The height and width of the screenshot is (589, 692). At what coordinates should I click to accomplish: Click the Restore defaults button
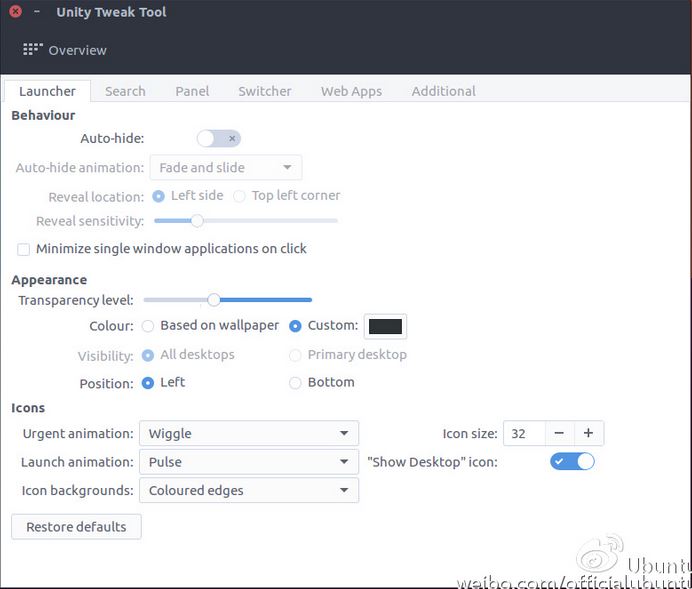point(76,527)
